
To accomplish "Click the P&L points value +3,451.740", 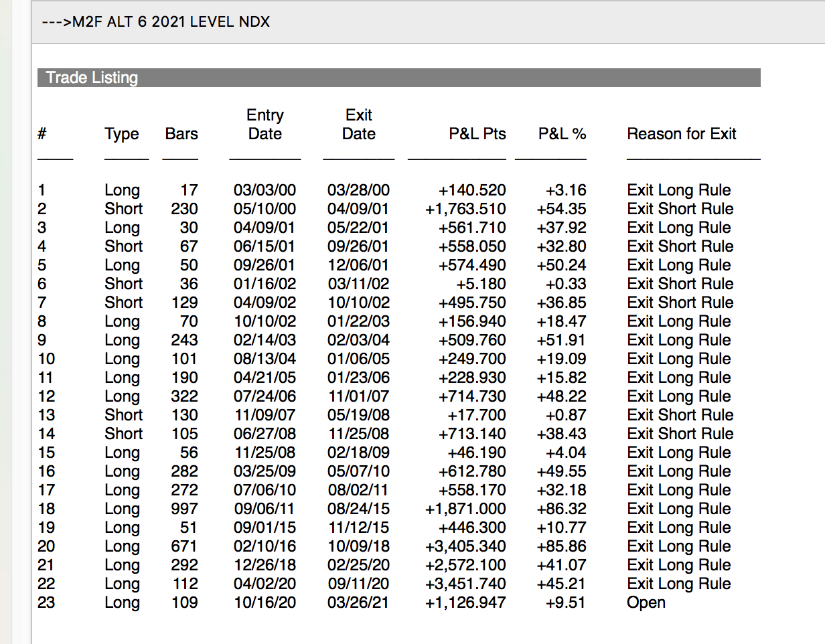I will [465, 584].
